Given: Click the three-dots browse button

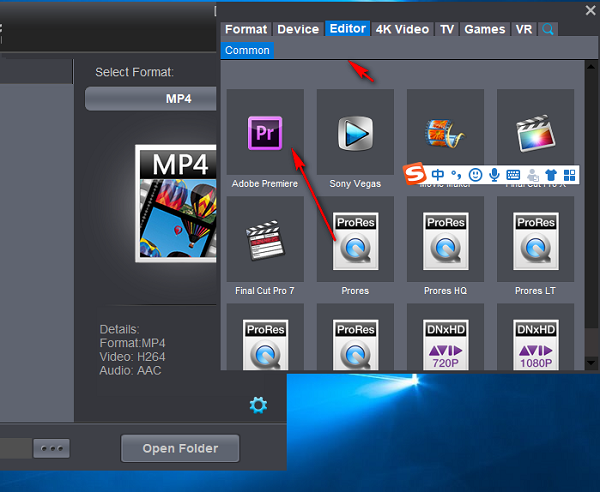Looking at the screenshot, I should coord(52,448).
